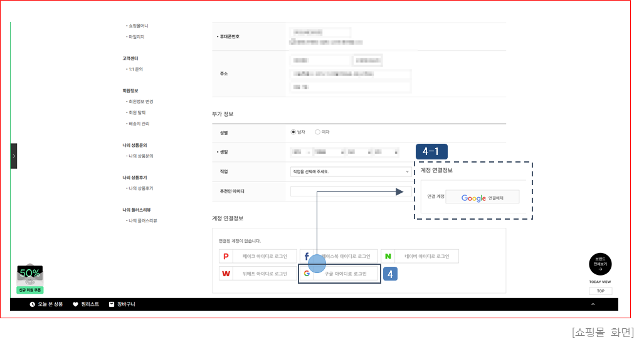This screenshot has width=644, height=349.
Task: Click the 회원정보 sidebar heading
Action: point(130,91)
